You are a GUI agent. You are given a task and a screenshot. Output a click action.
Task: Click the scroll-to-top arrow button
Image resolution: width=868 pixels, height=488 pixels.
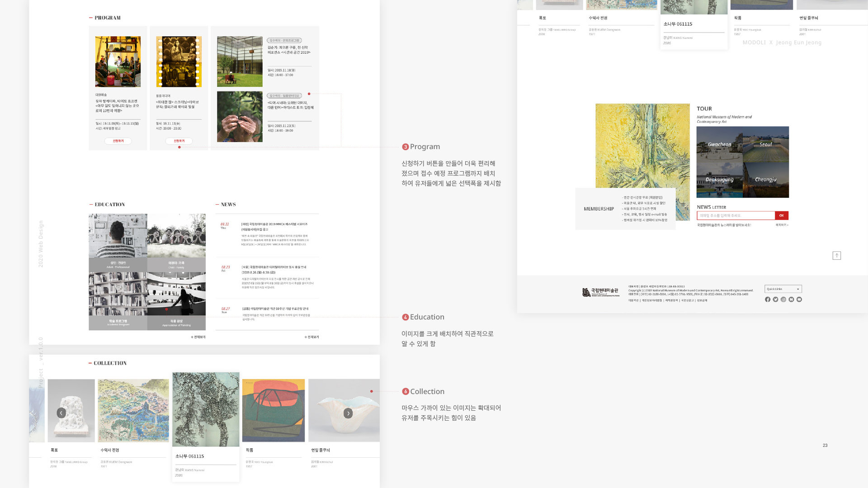[x=837, y=256]
